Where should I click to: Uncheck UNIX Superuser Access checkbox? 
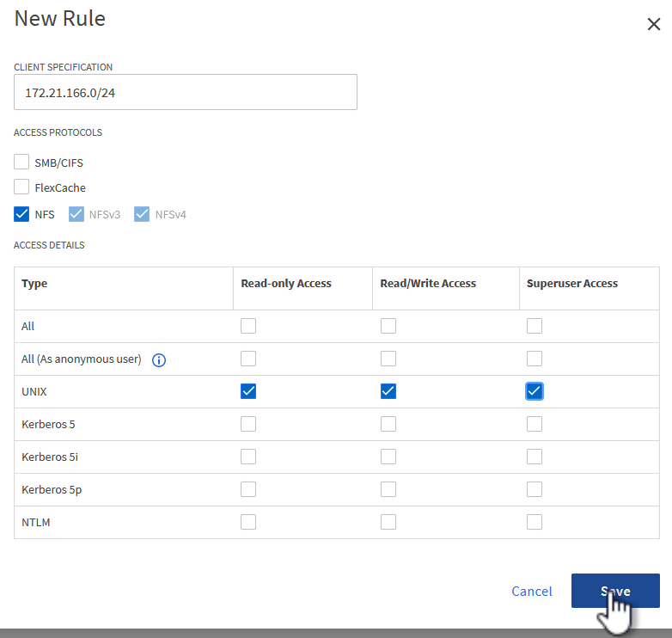[535, 391]
